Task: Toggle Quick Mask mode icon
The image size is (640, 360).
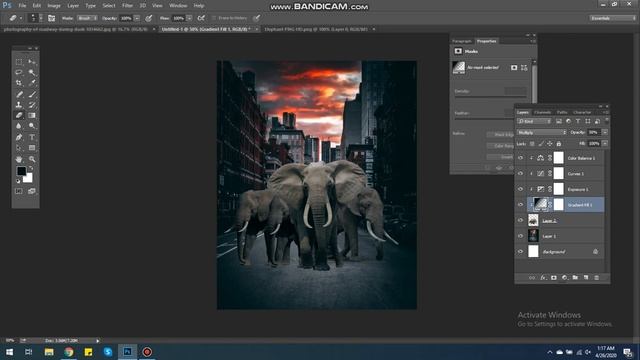Action: 19,191
